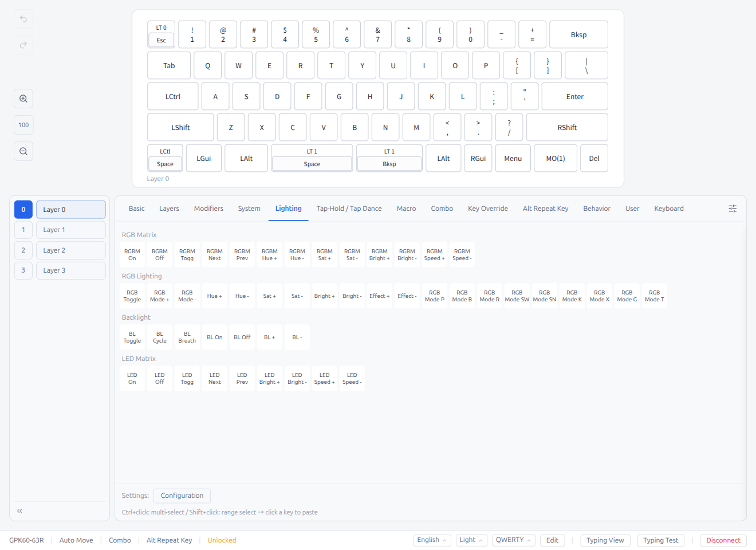Screen dimensions: 756x550
Task: Open the Light theme dropdown
Action: pyautogui.click(x=471, y=540)
